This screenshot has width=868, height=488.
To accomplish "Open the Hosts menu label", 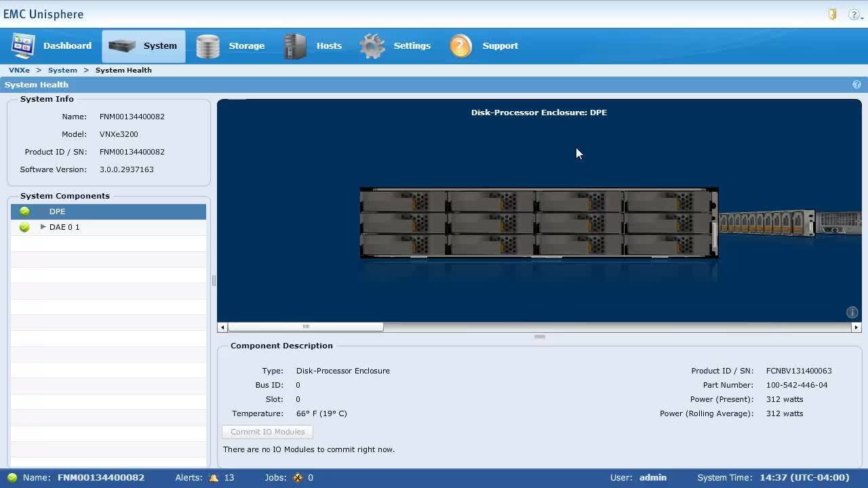I will point(329,46).
